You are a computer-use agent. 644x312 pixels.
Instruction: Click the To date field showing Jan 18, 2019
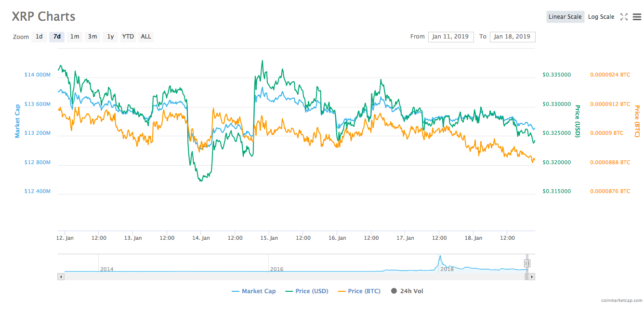pyautogui.click(x=513, y=37)
